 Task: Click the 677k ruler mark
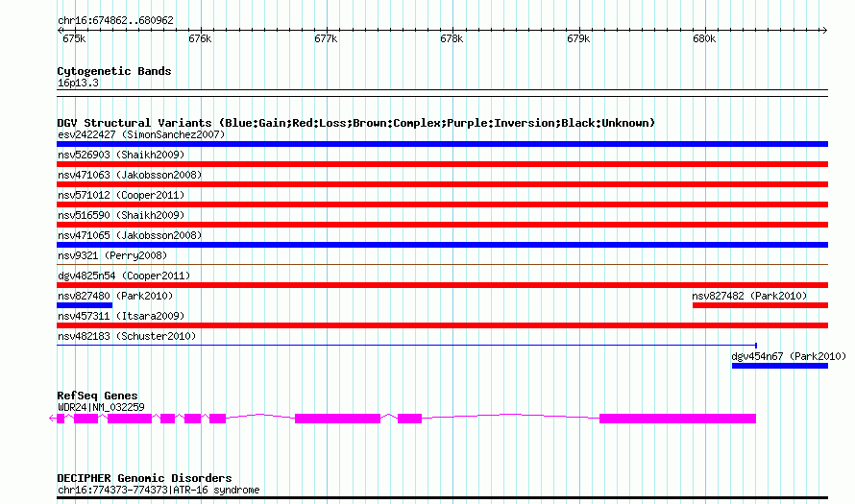(x=326, y=38)
